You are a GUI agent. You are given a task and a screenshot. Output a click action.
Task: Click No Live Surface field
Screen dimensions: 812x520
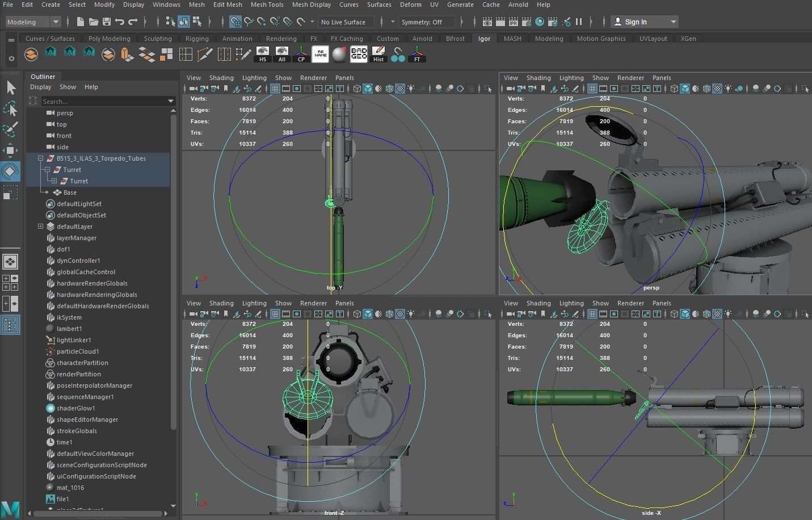coord(346,22)
